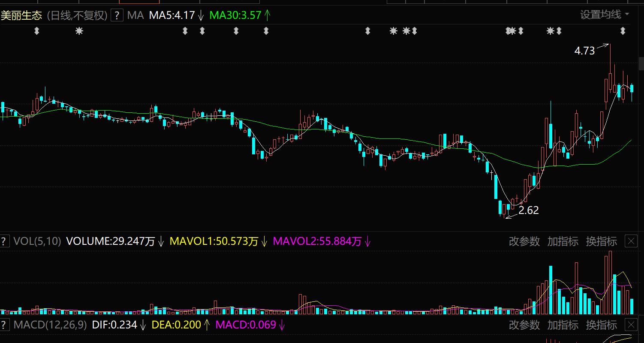Select the green MA30:3.57 label
644x343 pixels.
tap(235, 15)
